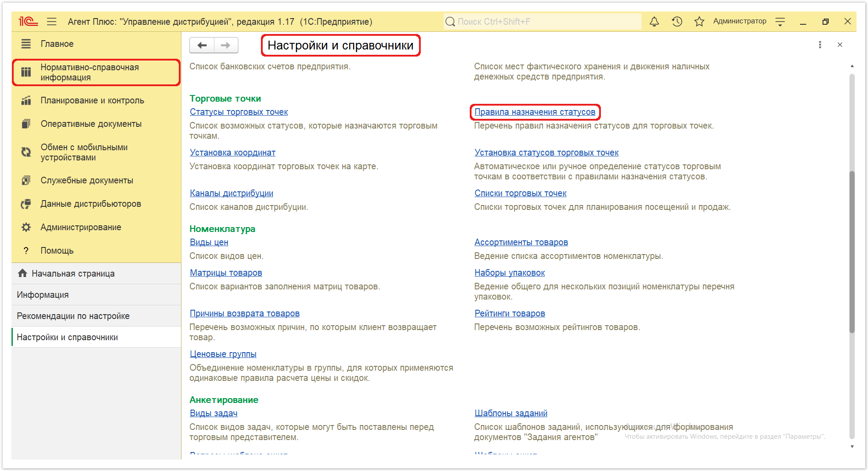Image resolution: width=868 pixels, height=471 pixels.
Task: Open Обмен с мобильными устройствами section
Action: pyautogui.click(x=96, y=152)
